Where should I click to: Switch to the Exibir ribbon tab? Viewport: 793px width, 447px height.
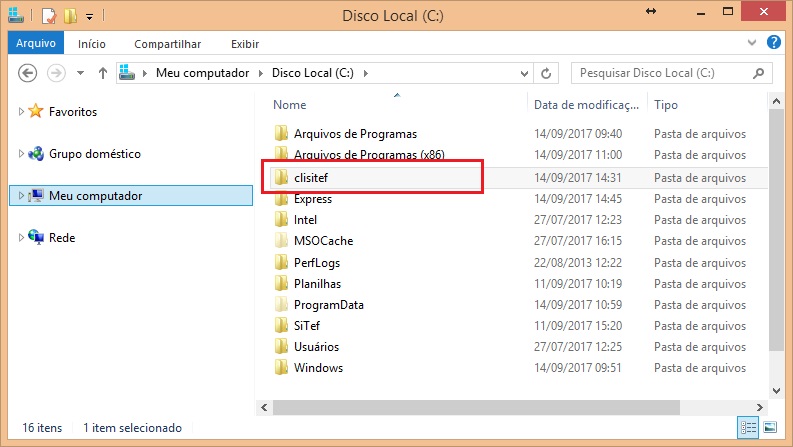(x=245, y=44)
